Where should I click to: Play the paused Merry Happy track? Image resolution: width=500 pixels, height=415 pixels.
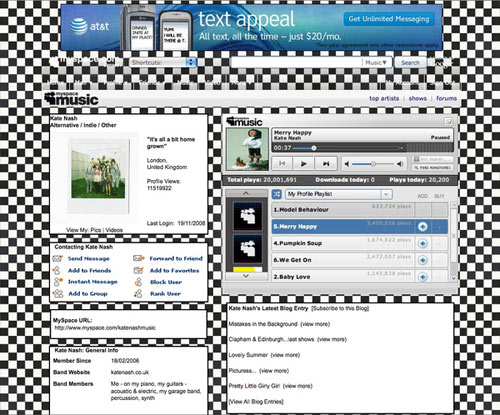tap(304, 164)
